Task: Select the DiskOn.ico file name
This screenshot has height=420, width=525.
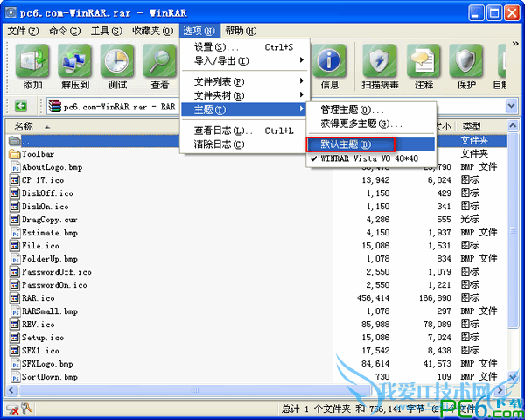Action: click(x=45, y=206)
